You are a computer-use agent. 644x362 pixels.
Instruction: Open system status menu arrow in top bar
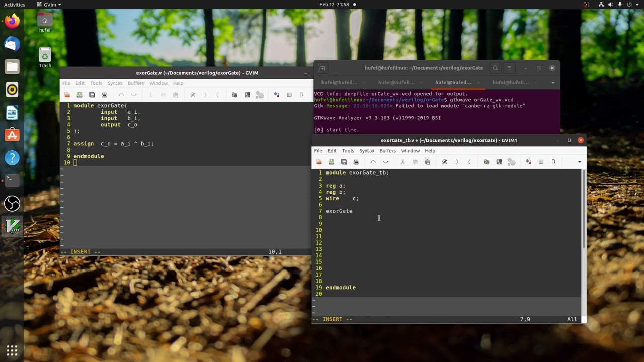click(636, 5)
